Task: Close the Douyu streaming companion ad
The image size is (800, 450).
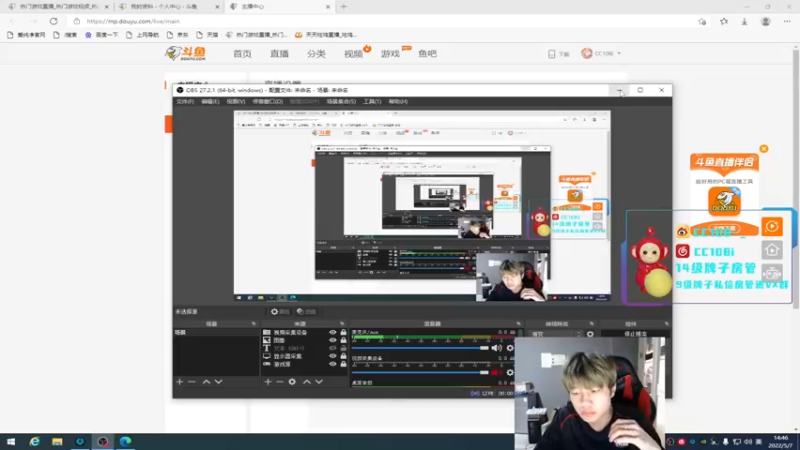Action: (764, 148)
